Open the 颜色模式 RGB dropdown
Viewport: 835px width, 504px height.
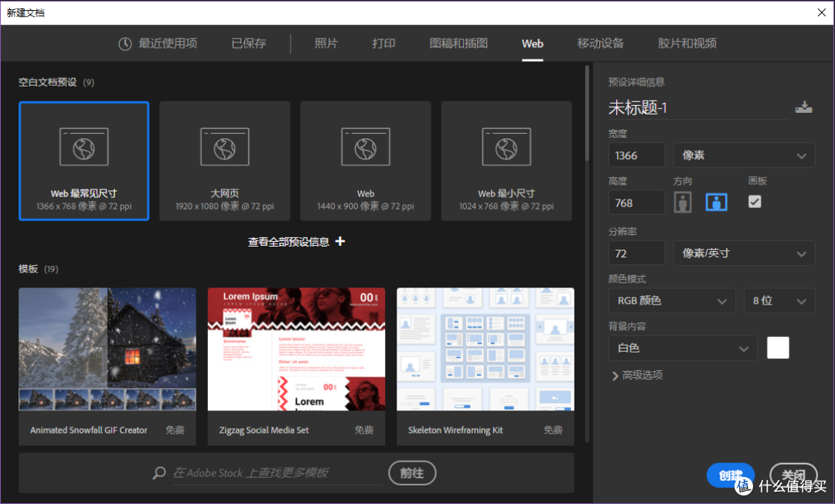click(x=671, y=300)
